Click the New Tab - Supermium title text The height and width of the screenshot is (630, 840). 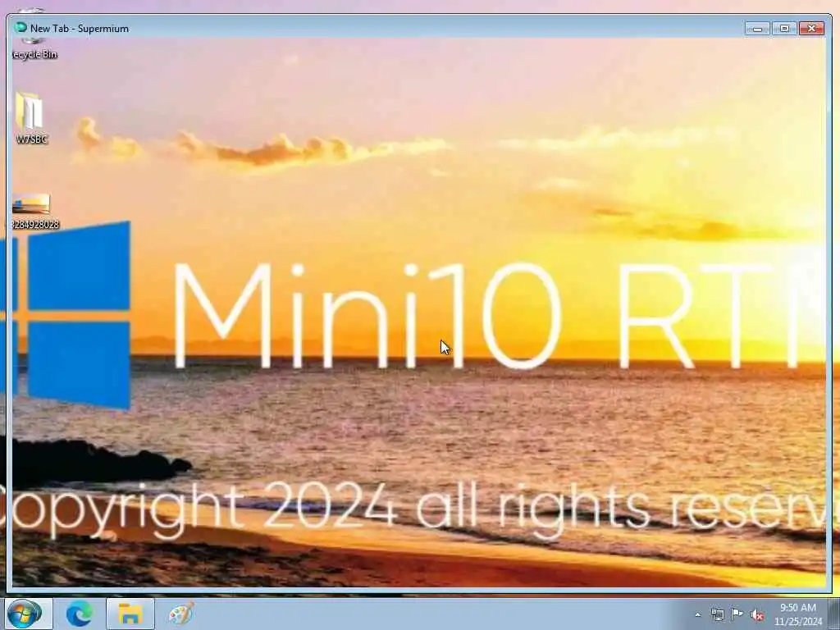[80, 29]
